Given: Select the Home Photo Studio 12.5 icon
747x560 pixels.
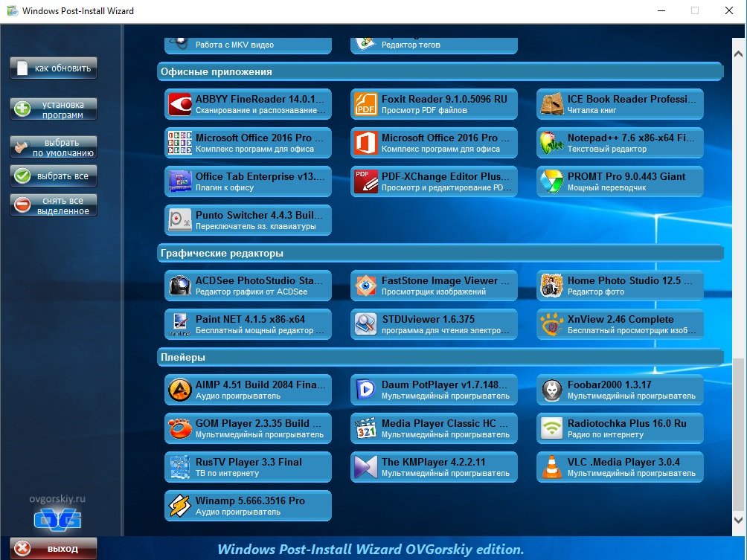Looking at the screenshot, I should click(551, 286).
